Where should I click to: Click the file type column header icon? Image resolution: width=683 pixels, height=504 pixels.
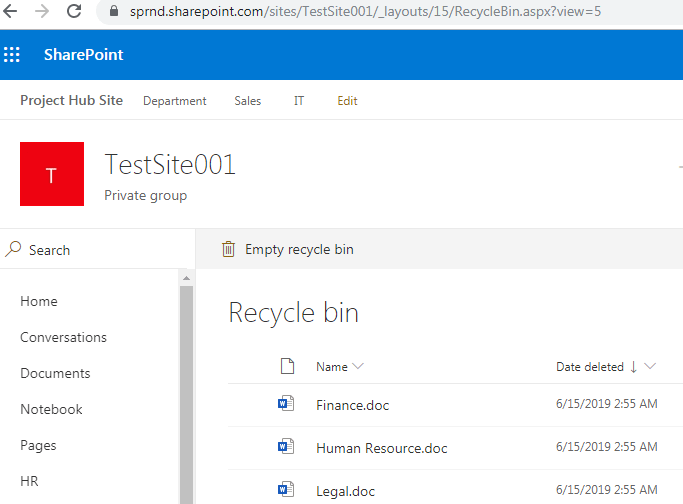coord(287,366)
